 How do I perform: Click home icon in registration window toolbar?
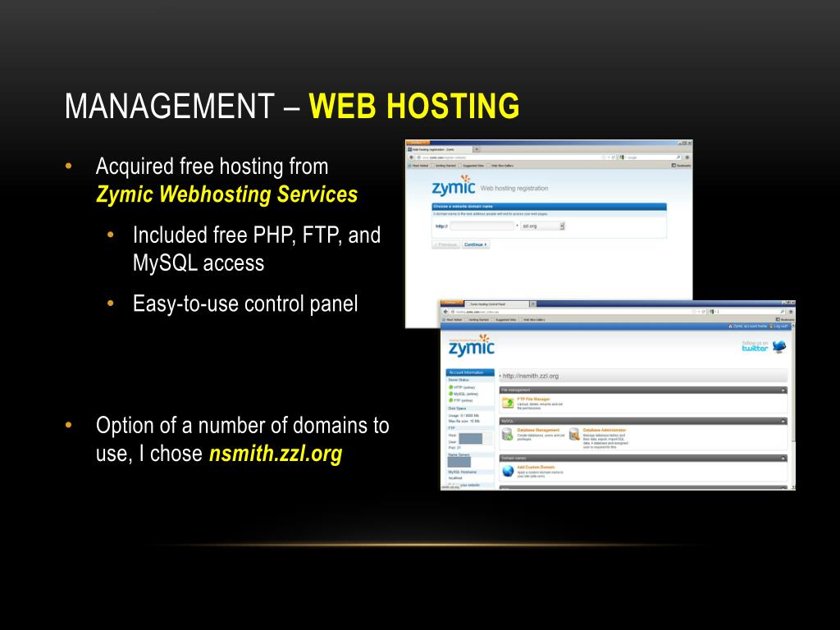687,157
